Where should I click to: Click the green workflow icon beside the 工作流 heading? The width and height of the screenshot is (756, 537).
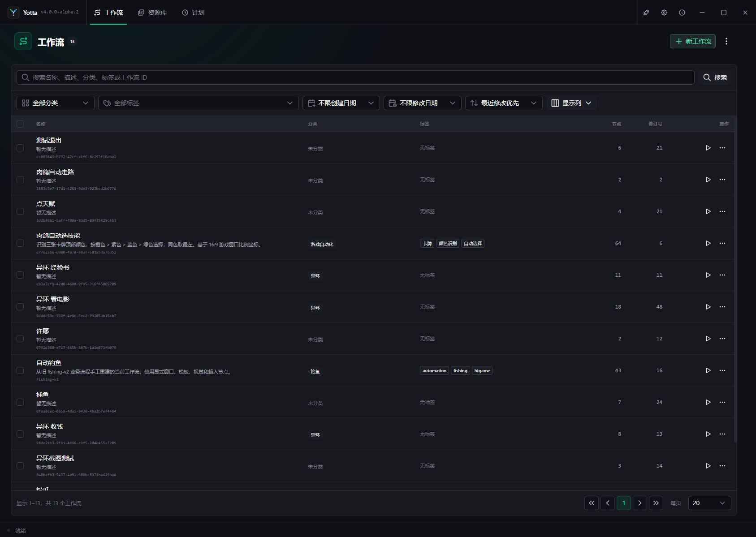pyautogui.click(x=23, y=41)
